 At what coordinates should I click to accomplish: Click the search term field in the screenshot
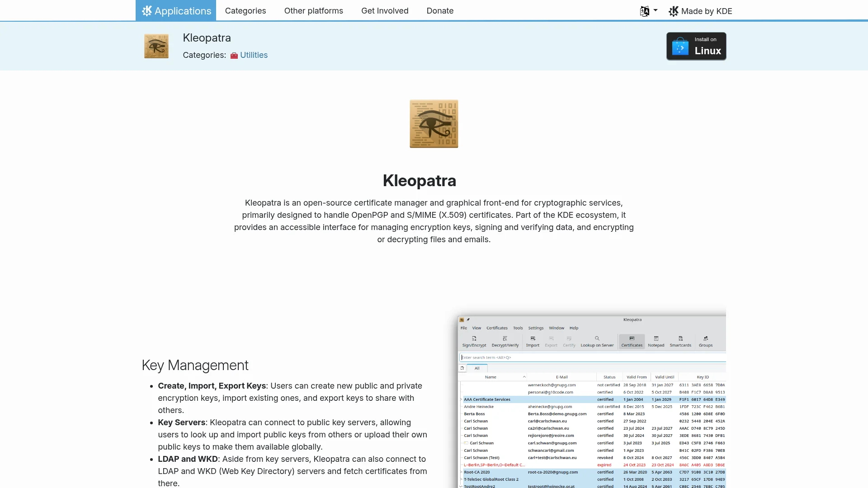[x=593, y=357]
